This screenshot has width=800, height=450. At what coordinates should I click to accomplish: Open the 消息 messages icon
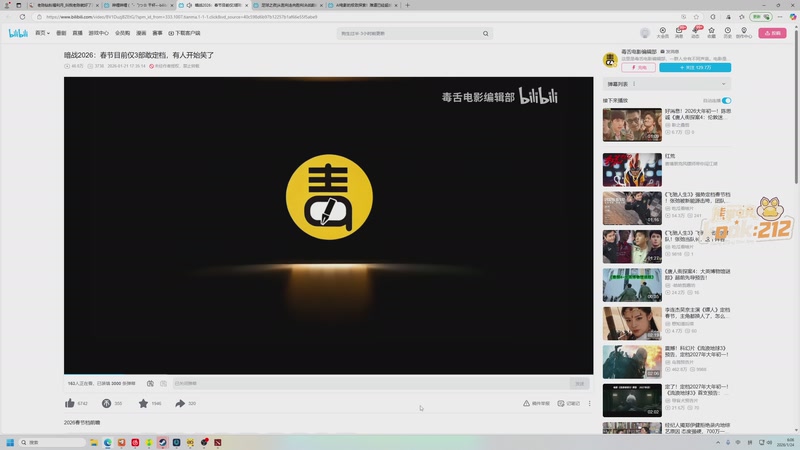coord(679,33)
